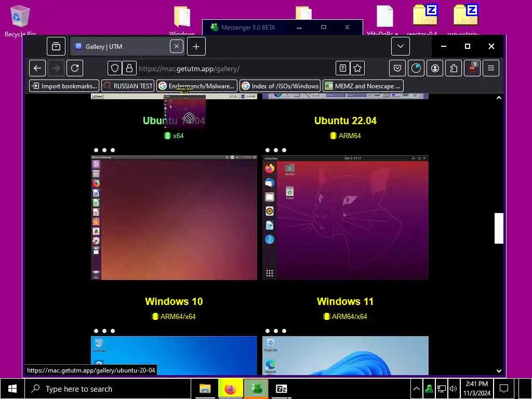Screen dimensions: 532x399
Task: Open File Explorer from taskbar
Action: tap(205, 389)
